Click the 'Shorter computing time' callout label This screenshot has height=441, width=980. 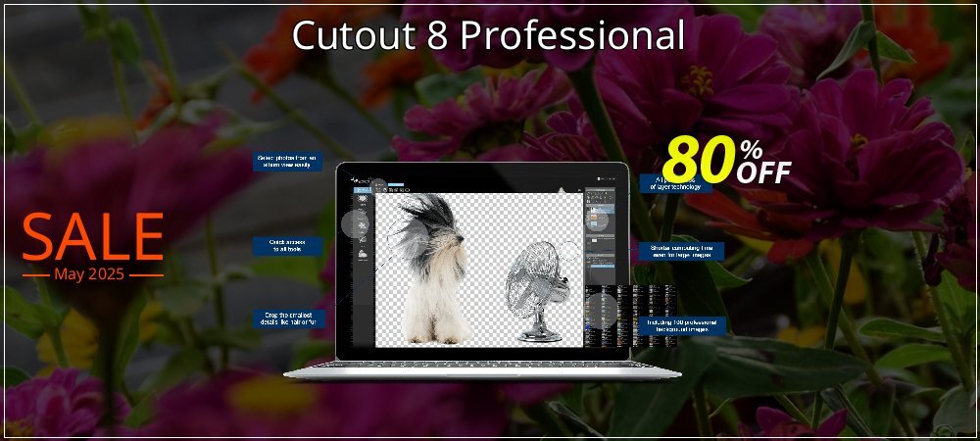(681, 251)
